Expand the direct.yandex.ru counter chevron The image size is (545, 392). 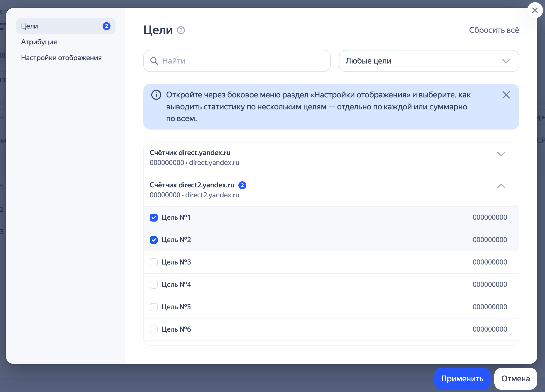501,154
